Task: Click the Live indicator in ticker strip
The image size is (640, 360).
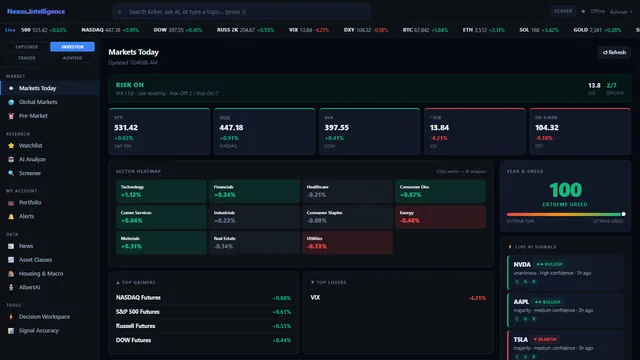Action: (x=10, y=30)
